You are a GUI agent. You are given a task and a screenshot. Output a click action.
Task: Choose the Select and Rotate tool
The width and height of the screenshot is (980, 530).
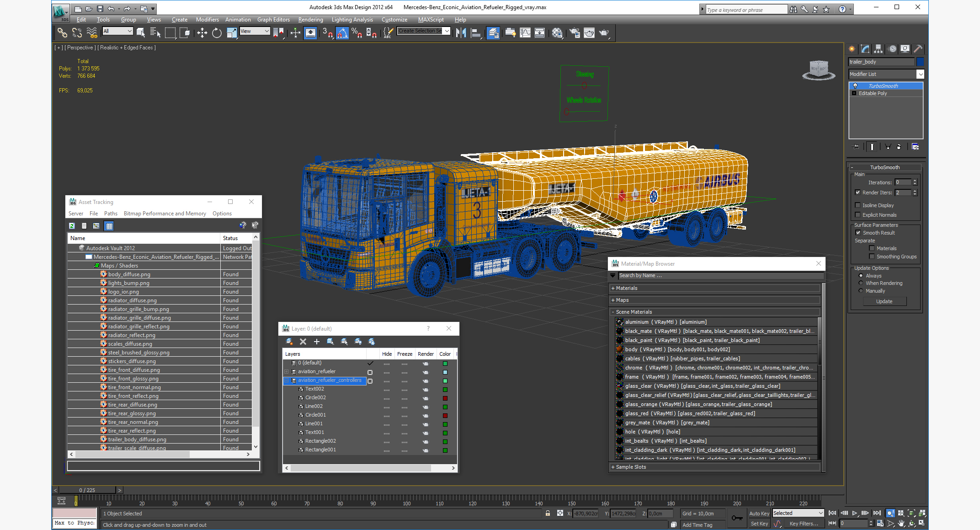coord(217,32)
